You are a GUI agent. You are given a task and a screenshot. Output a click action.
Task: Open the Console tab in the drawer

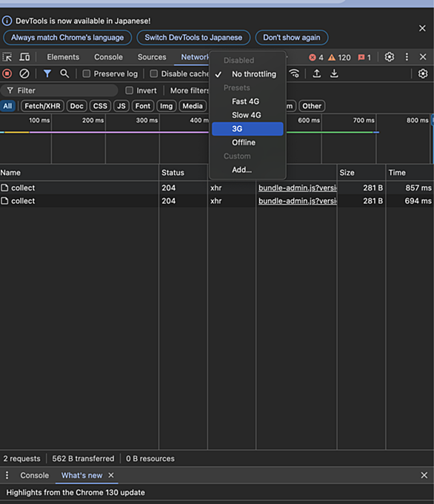point(34,475)
